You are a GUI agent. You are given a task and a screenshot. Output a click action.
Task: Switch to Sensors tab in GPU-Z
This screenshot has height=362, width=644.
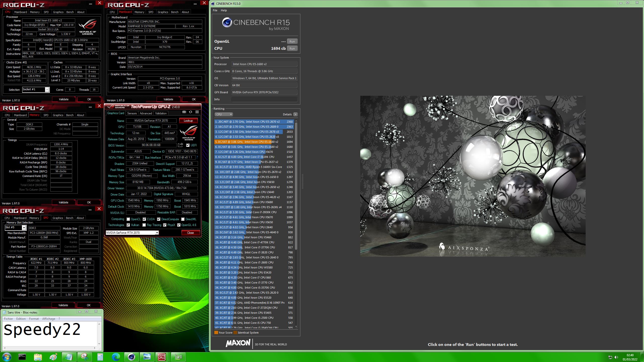pyautogui.click(x=132, y=113)
